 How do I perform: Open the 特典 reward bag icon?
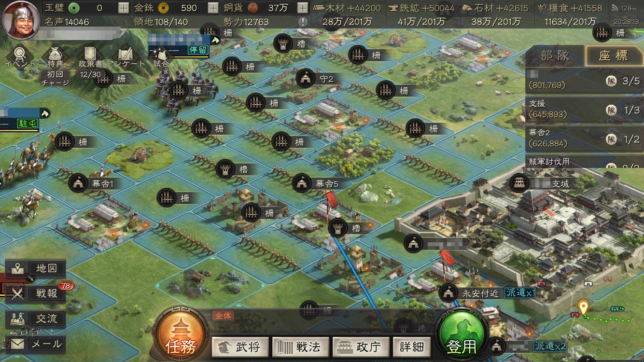coord(55,56)
